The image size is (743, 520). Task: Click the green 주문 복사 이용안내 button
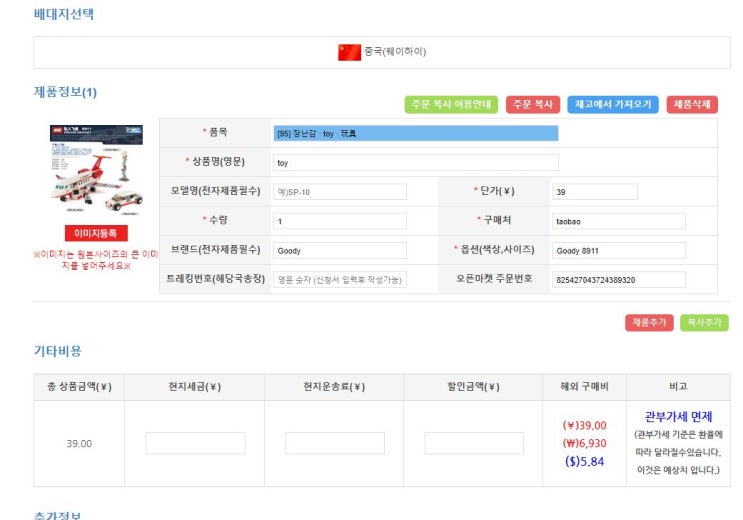pyautogui.click(x=451, y=104)
